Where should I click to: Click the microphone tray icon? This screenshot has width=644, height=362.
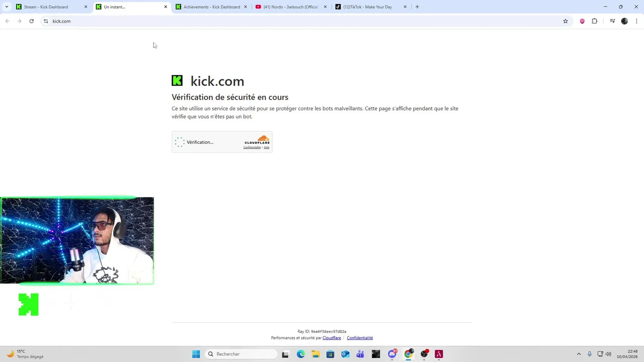(x=590, y=354)
